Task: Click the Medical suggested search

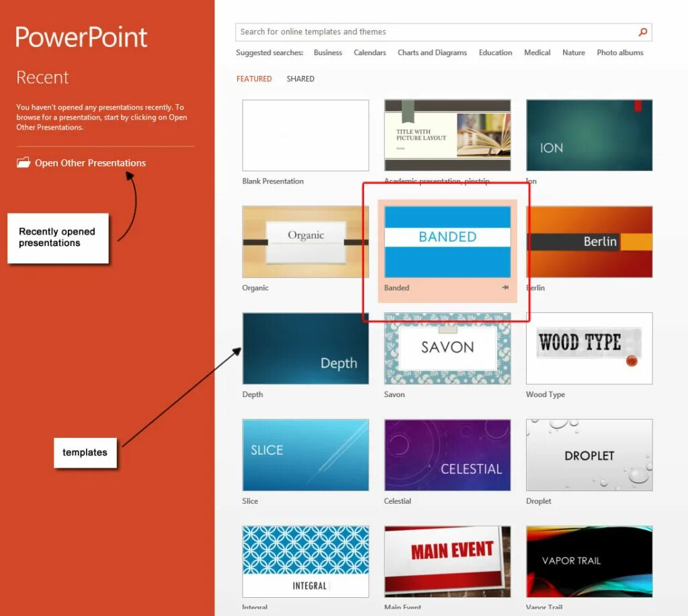Action: point(537,52)
